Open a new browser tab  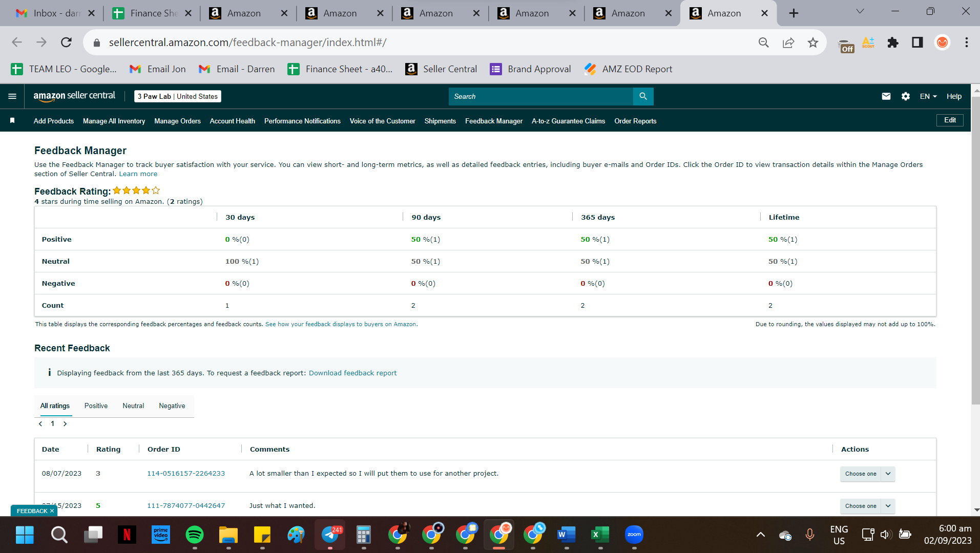tap(794, 13)
